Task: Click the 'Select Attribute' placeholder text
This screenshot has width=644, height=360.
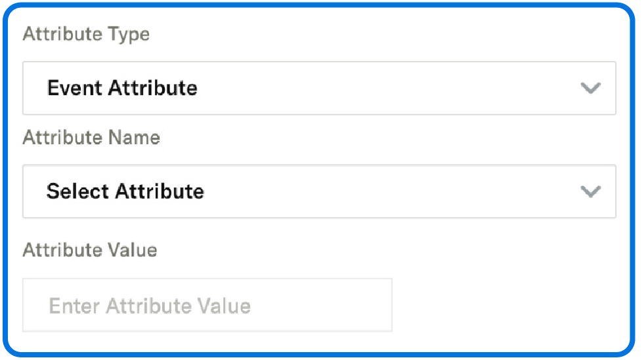Action: point(125,191)
